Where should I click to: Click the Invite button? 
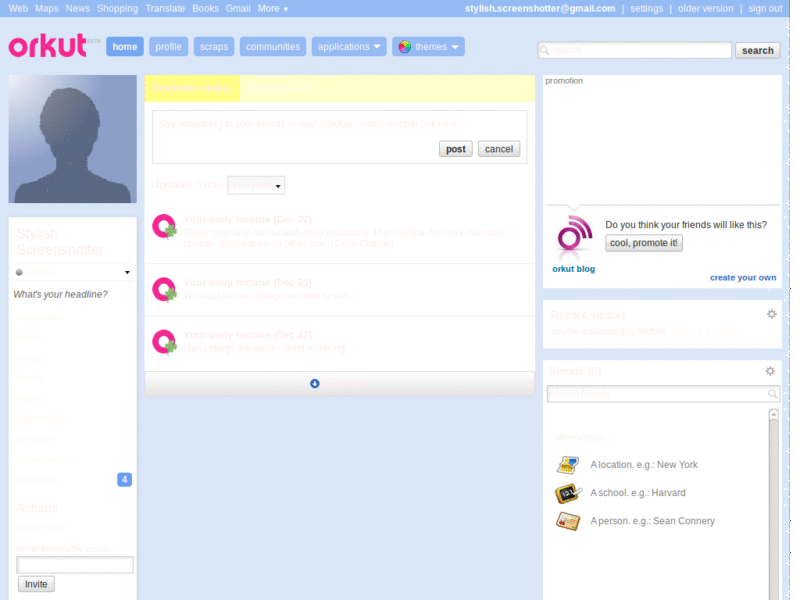click(x=36, y=584)
